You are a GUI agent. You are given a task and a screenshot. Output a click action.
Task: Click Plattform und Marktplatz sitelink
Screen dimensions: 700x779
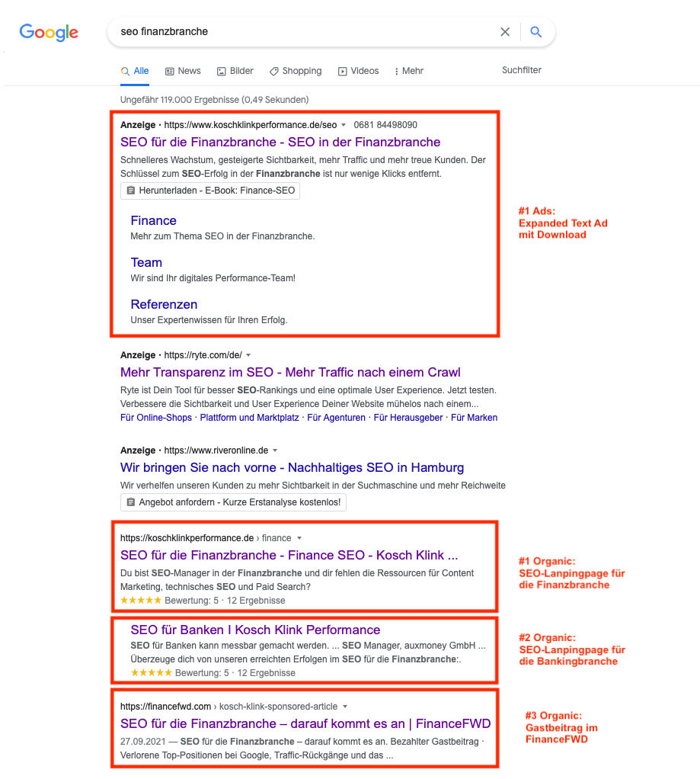coord(249,418)
